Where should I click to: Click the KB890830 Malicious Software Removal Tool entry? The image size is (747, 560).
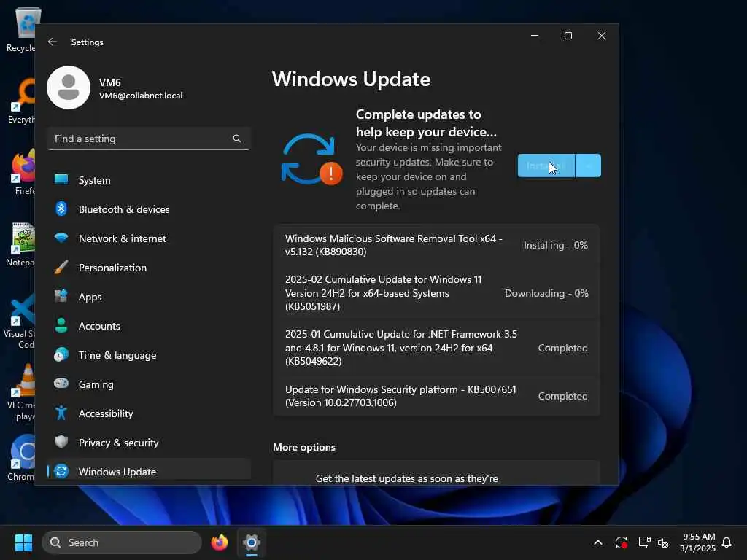[436, 245]
